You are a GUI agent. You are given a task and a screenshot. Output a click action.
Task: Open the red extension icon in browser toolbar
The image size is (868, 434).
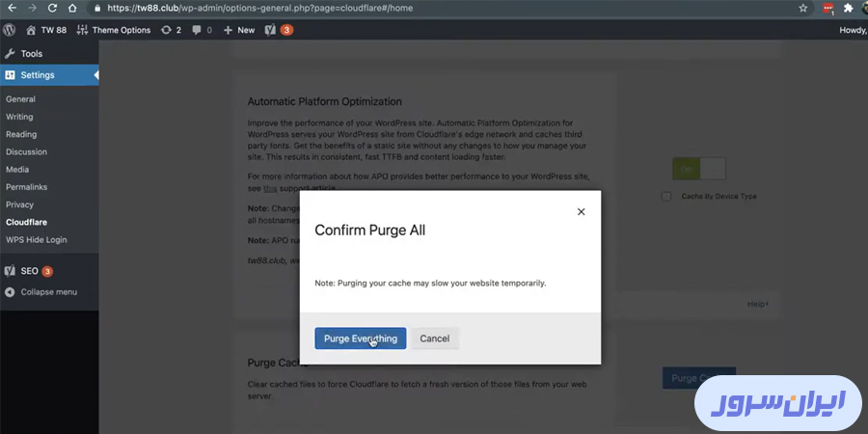pyautogui.click(x=828, y=9)
